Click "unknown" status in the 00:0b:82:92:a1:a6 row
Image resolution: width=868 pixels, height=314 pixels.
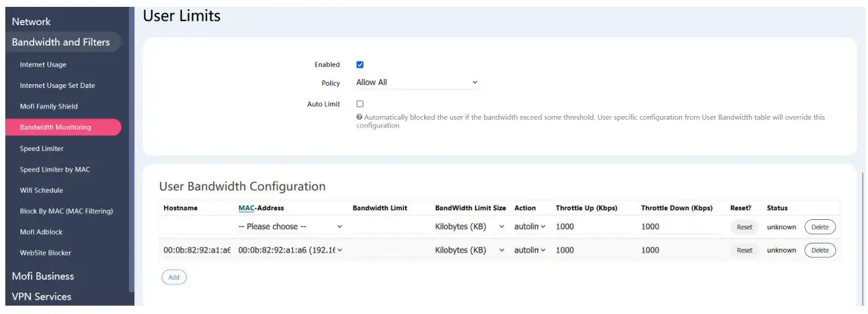pyautogui.click(x=781, y=250)
